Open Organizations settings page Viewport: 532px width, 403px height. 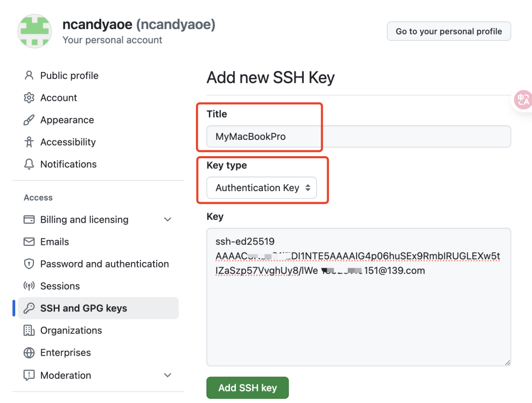(x=71, y=331)
